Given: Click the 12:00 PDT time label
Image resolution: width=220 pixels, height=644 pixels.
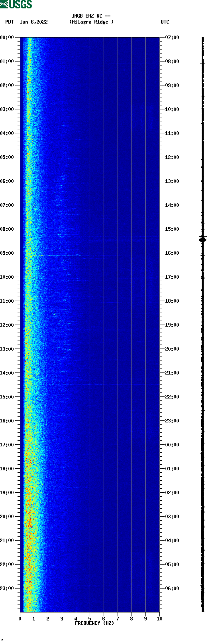Looking at the screenshot, I should [x=7, y=325].
